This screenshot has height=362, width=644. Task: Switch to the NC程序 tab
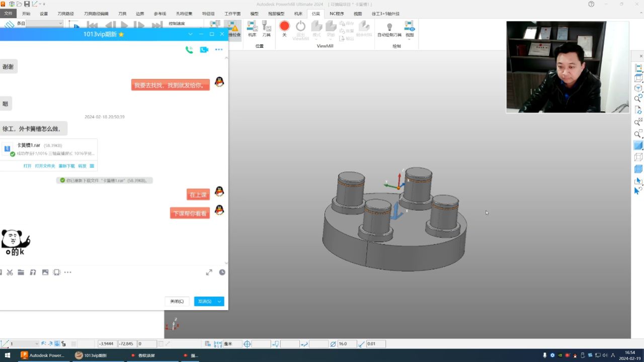tap(337, 14)
